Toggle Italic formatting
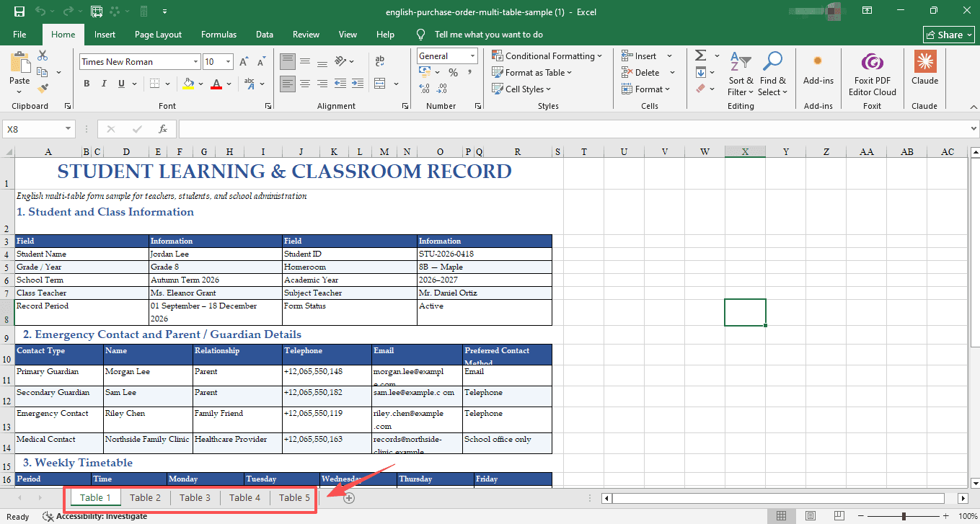This screenshot has height=524, width=980. tap(104, 84)
